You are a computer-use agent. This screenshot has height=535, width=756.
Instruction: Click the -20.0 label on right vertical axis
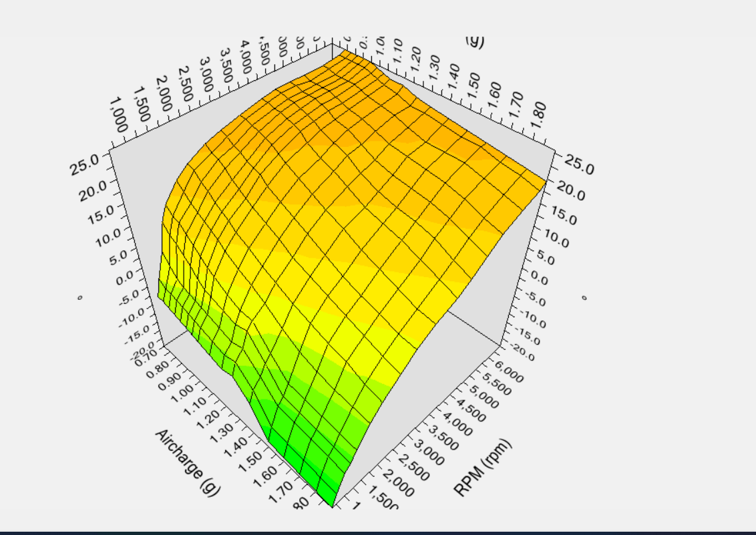coord(523,352)
